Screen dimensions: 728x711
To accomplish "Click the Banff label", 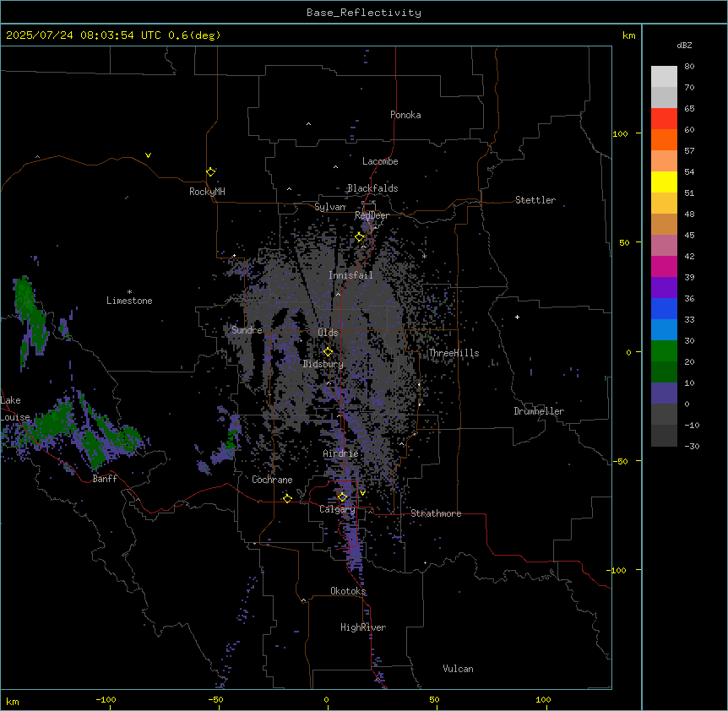I will pyautogui.click(x=105, y=479).
